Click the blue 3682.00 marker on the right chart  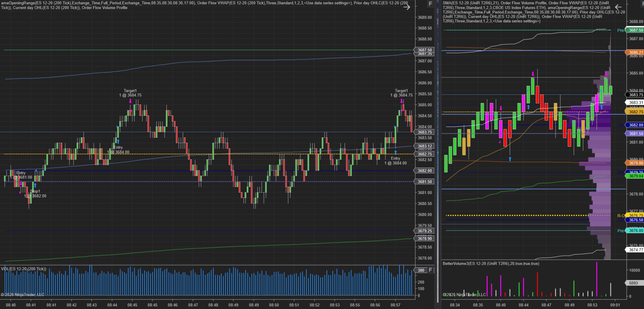(x=635, y=125)
